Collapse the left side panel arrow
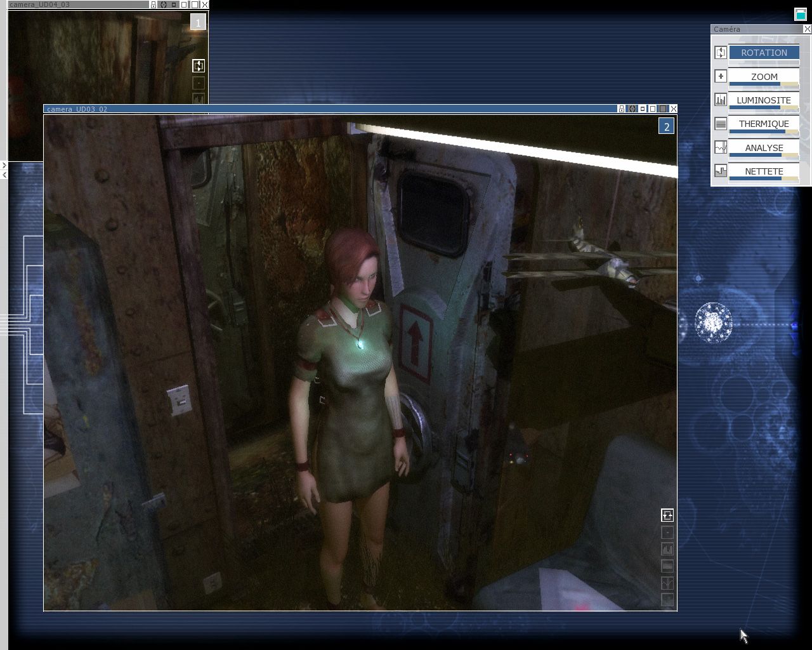Screen dimensions: 812x650 pyautogui.click(x=4, y=174)
